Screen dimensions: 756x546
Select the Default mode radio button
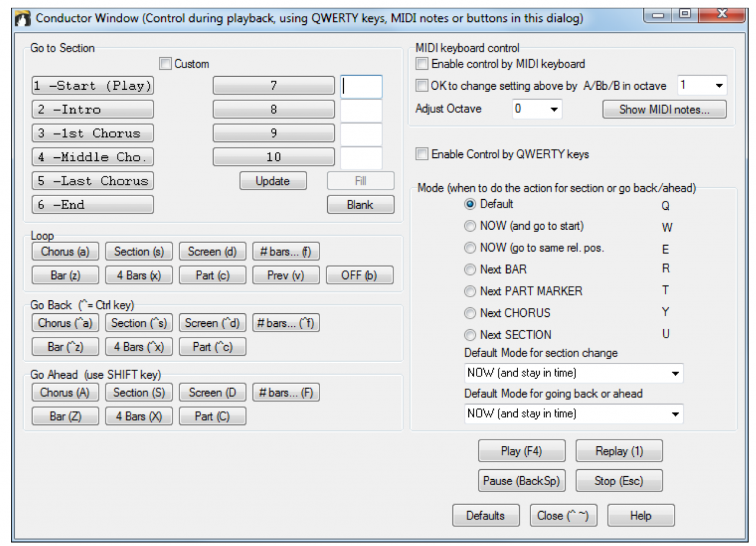click(470, 204)
